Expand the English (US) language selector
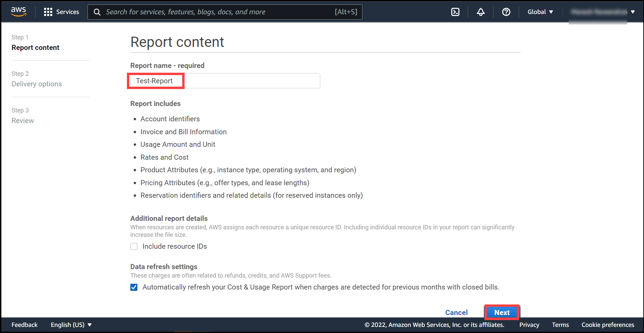 (x=71, y=325)
